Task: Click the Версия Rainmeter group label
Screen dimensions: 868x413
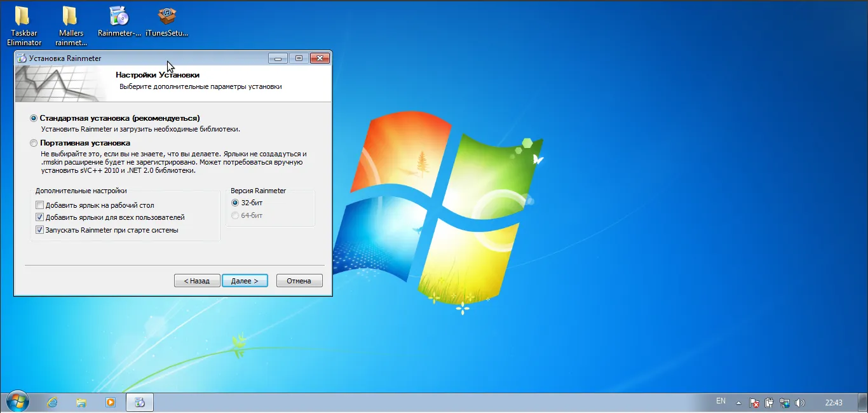Action: pyautogui.click(x=258, y=191)
